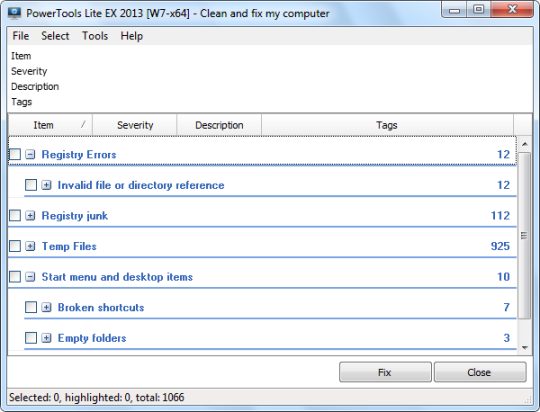Select the Broken shortcuts row label
Image resolution: width=540 pixels, height=412 pixels.
[101, 308]
